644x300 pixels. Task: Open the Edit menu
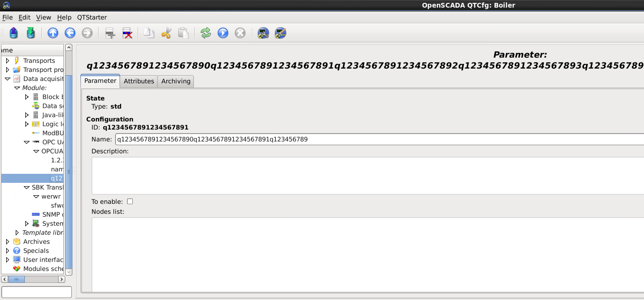[x=24, y=17]
